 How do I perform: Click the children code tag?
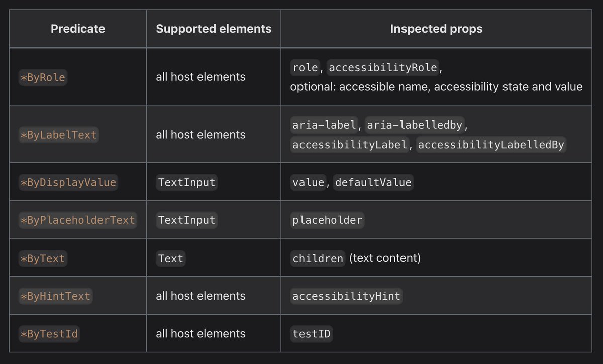tap(318, 259)
